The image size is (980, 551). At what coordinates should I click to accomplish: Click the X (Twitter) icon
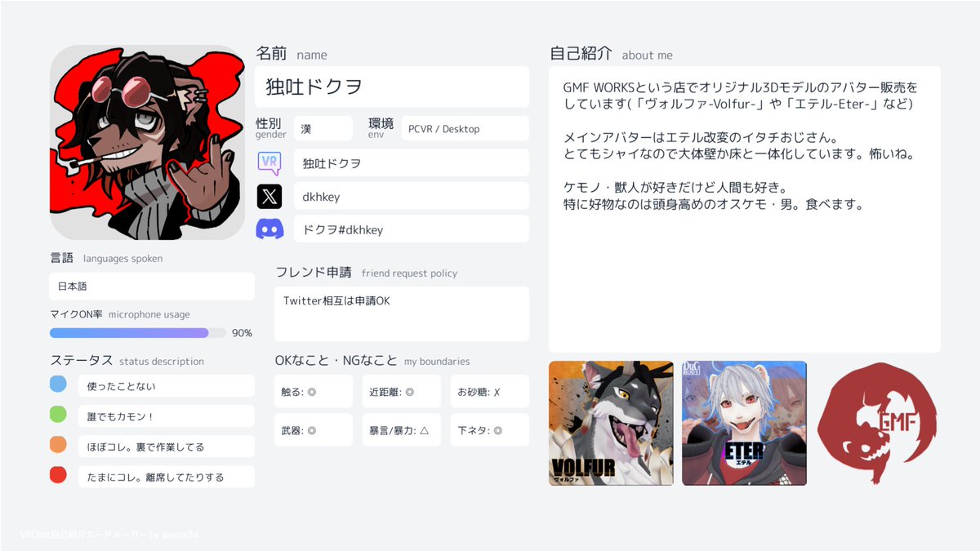pyautogui.click(x=270, y=196)
